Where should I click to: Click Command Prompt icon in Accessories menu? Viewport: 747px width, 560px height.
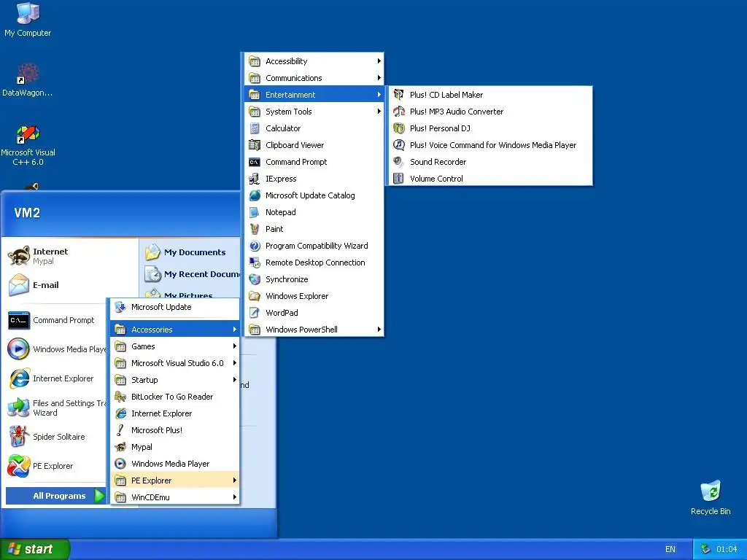click(x=255, y=162)
